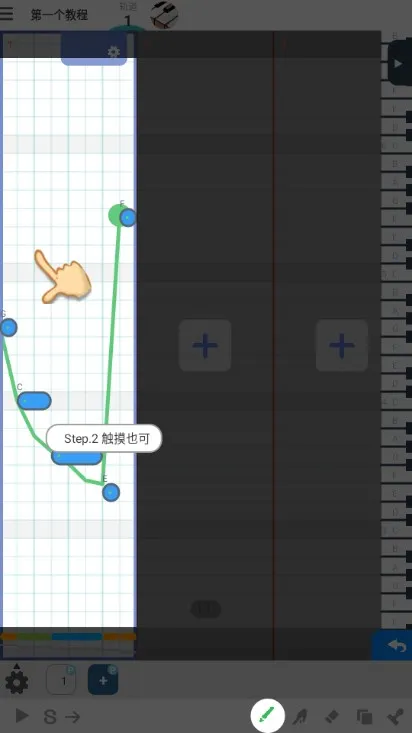
Task: Open the hamburger menu
Action: pos(7,13)
